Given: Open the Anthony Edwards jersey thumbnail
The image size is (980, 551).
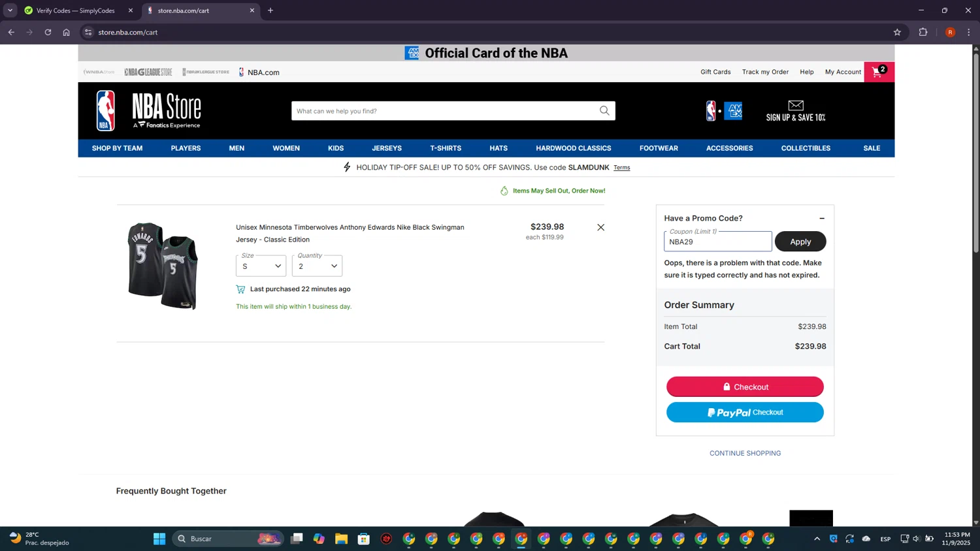Looking at the screenshot, I should [163, 266].
